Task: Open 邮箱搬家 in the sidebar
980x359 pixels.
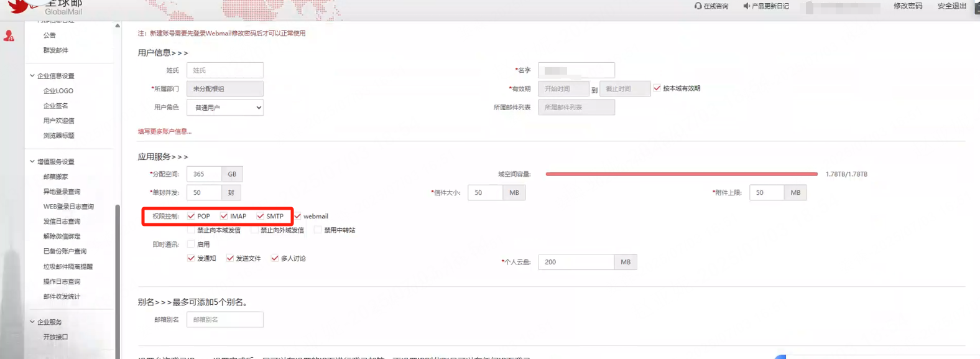Action: (x=56, y=177)
